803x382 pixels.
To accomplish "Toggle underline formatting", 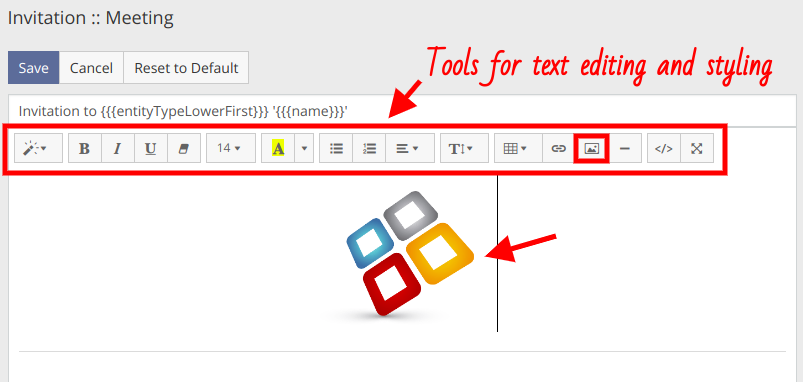I will point(151,148).
